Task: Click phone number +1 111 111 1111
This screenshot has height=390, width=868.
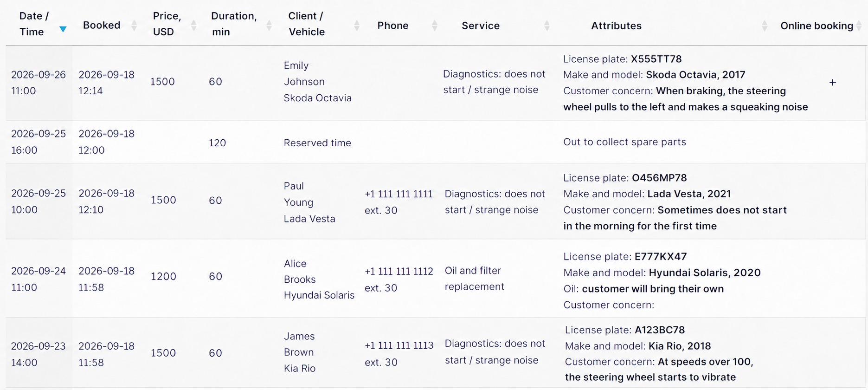Action: 399,194
